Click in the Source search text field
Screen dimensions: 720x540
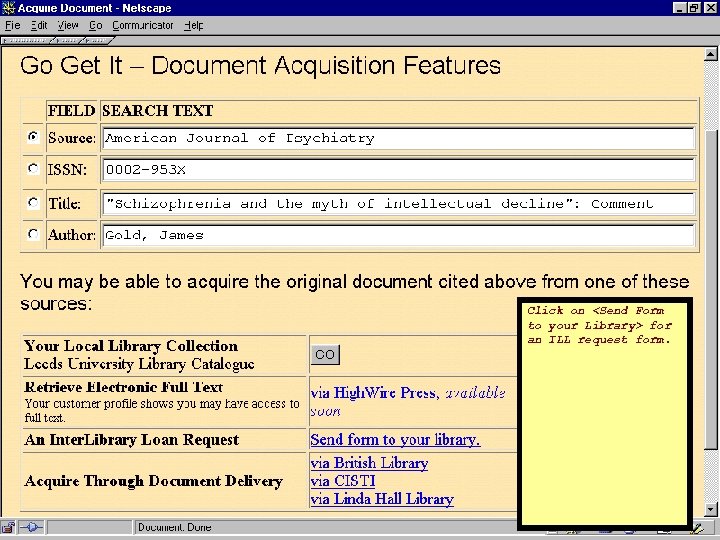click(398, 138)
